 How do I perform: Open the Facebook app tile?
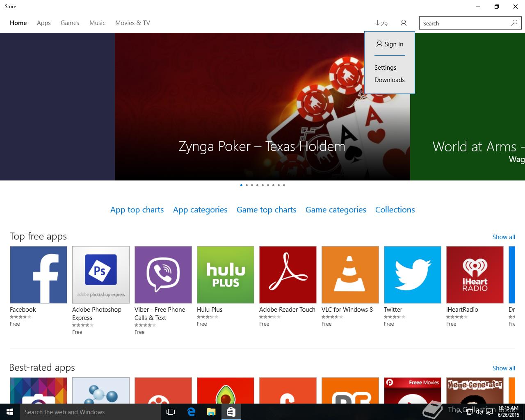point(39,275)
